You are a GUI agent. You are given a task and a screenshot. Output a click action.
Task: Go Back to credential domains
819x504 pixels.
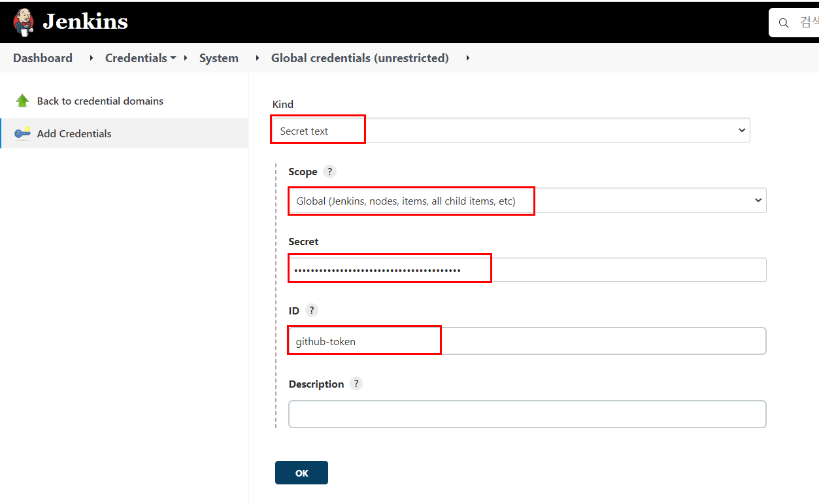tap(100, 101)
